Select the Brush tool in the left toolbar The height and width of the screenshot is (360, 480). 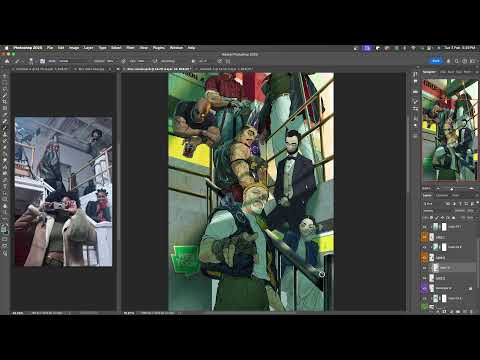[x=5, y=128]
